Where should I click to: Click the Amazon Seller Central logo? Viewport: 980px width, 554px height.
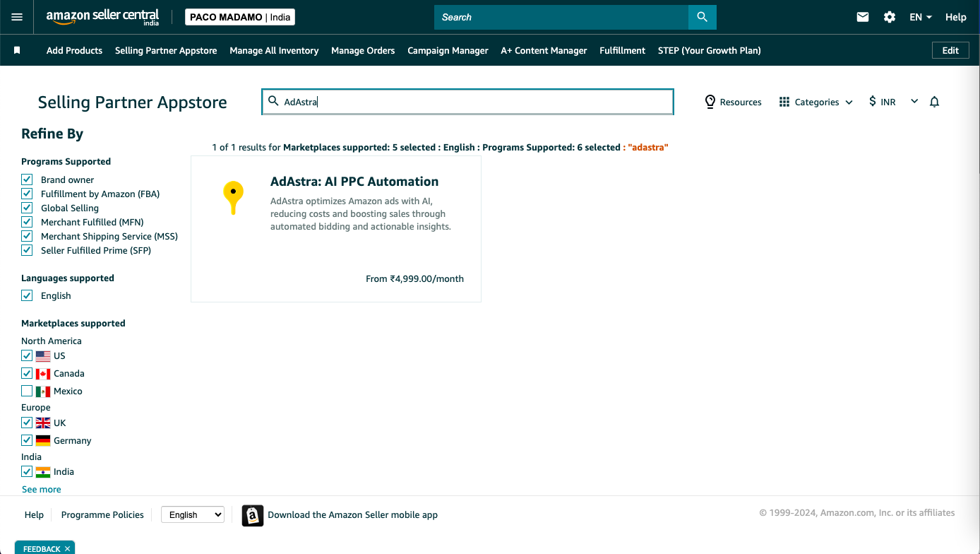click(x=103, y=17)
